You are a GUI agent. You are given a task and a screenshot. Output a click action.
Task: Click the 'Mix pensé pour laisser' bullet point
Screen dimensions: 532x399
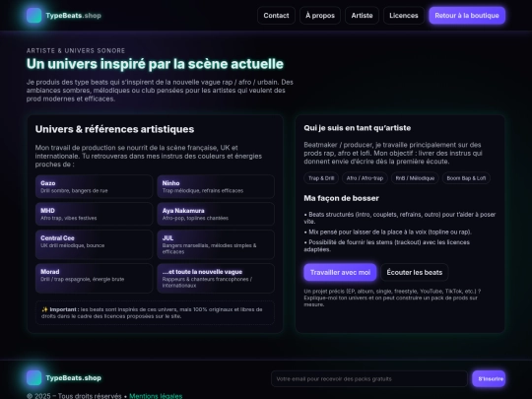(388, 233)
